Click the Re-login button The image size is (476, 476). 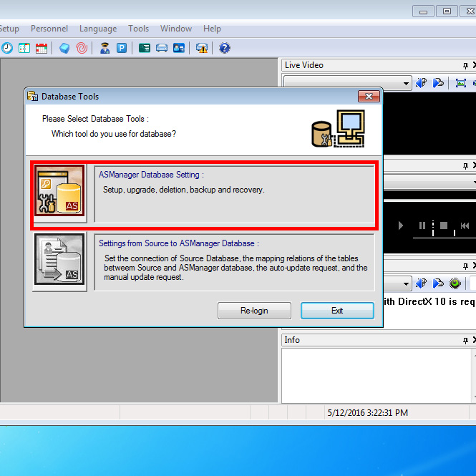click(x=254, y=311)
